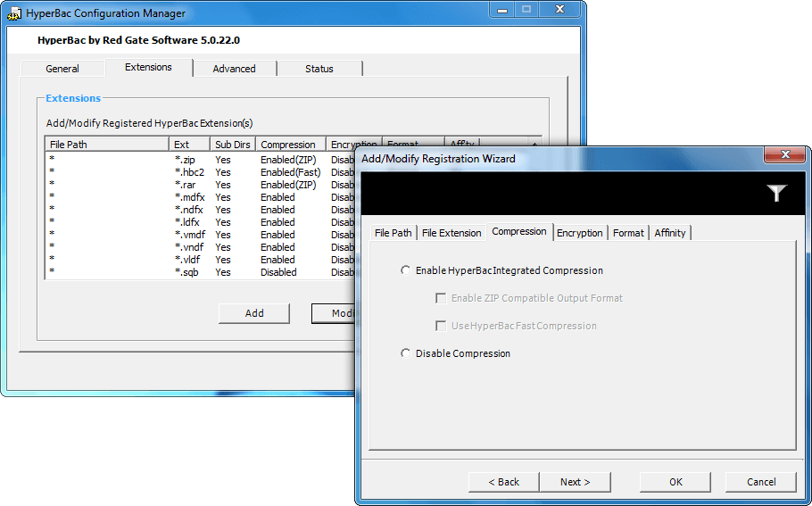Viewport: 812px width, 506px height.
Task: Sort by the Sub Dirs column header
Action: (x=233, y=145)
